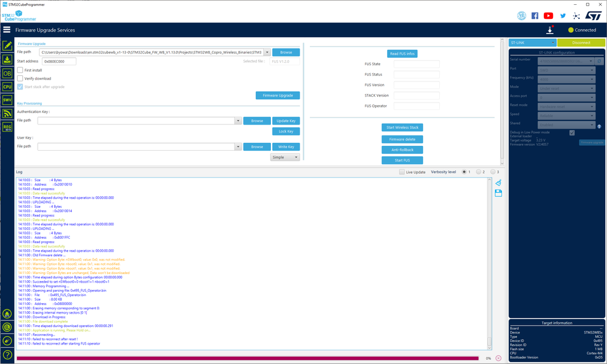The image size is (607, 364).
Task: Click the Firmware delete button
Action: (402, 139)
